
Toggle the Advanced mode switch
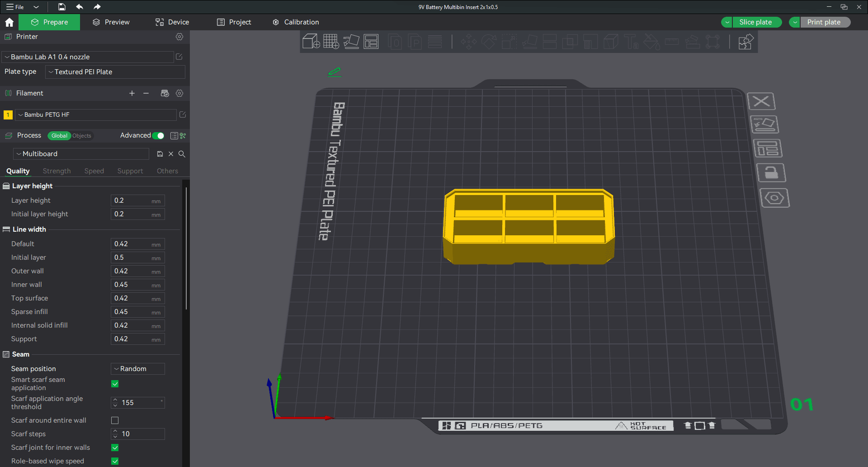pos(158,136)
